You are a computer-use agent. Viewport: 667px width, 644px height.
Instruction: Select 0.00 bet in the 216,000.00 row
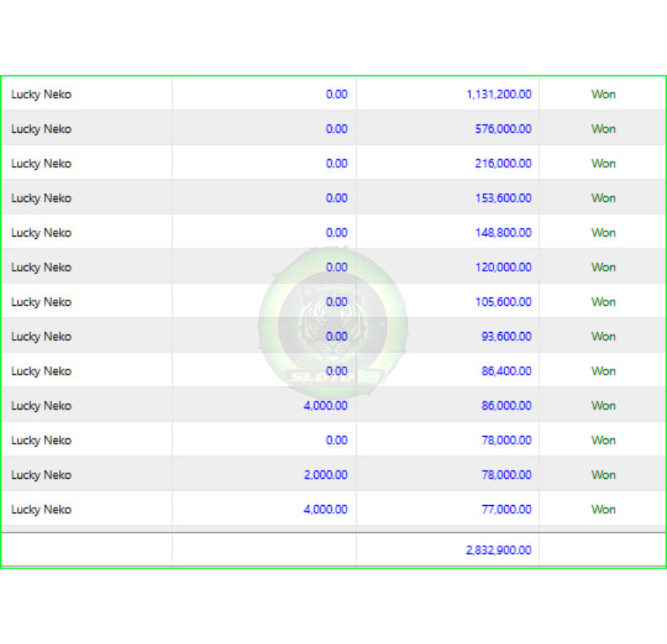[337, 164]
